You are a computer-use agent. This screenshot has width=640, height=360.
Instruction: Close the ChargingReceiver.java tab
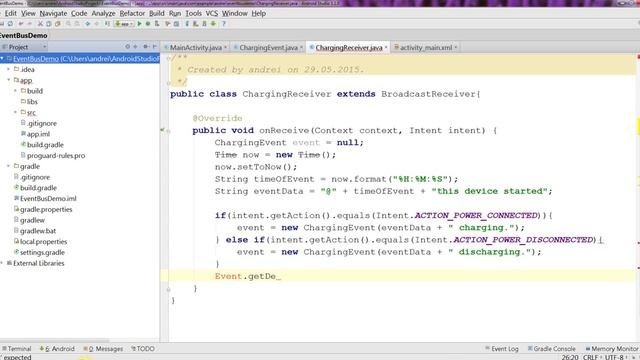[386, 48]
